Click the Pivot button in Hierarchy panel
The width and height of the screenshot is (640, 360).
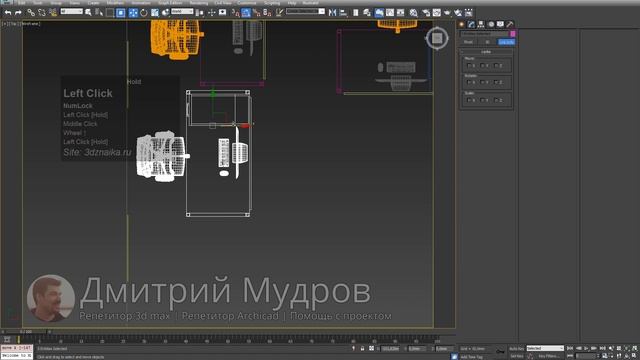point(469,42)
